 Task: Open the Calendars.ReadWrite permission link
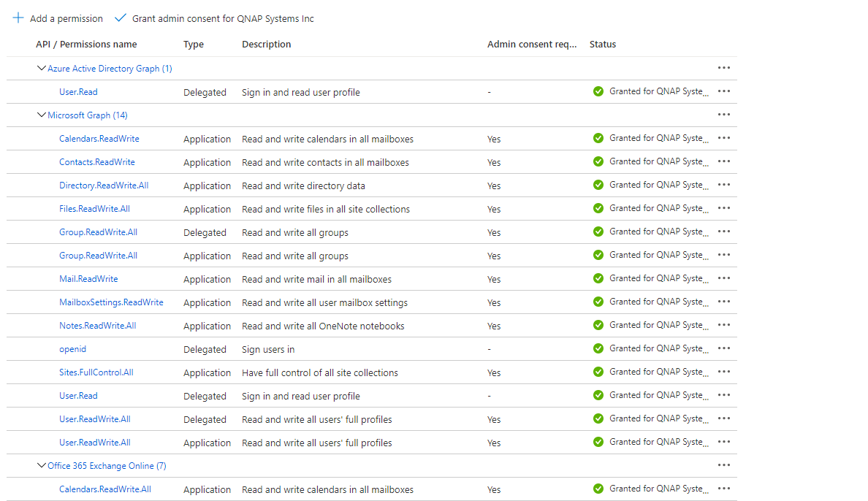coord(99,139)
